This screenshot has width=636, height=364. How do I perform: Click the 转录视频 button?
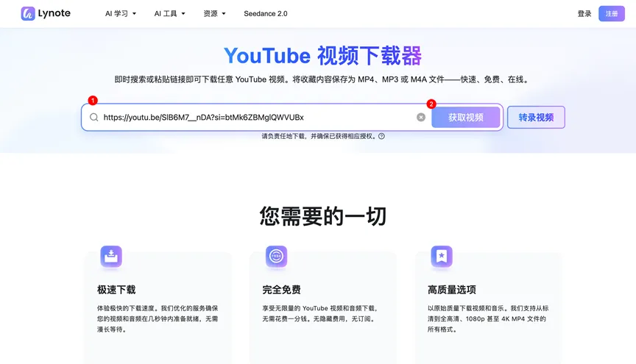(536, 117)
